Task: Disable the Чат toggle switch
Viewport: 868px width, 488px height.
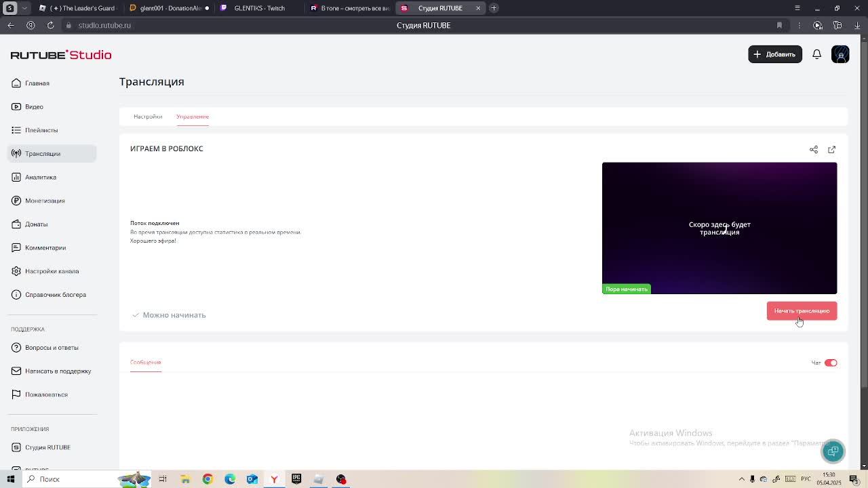Action: [x=831, y=363]
